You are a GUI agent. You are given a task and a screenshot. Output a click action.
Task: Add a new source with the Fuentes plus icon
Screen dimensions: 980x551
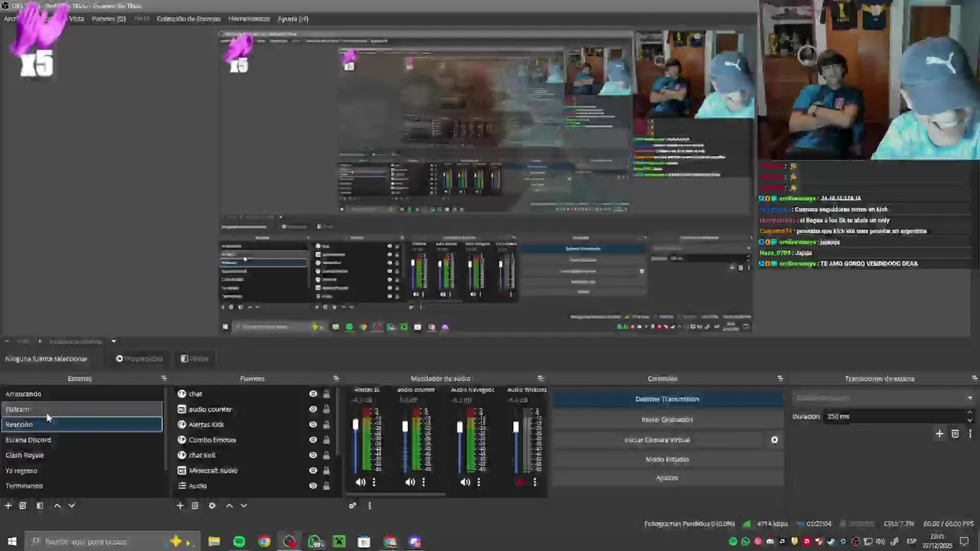tap(180, 505)
